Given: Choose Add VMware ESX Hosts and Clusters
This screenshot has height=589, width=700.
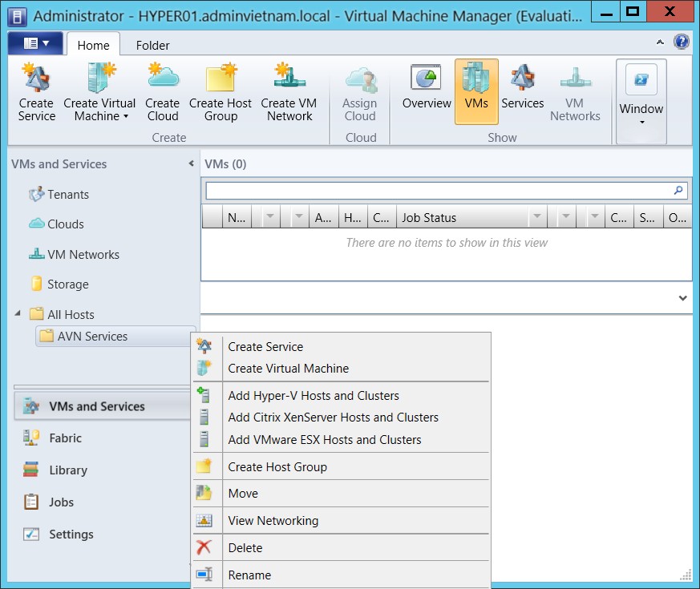Looking at the screenshot, I should click(342, 439).
